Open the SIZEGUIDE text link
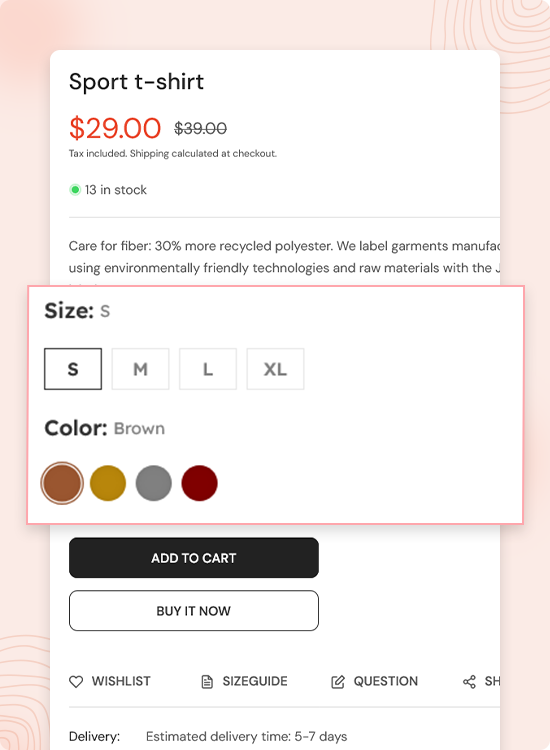 (255, 681)
